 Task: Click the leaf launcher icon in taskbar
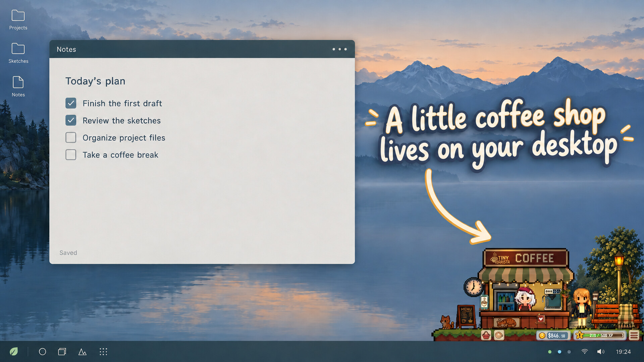point(14,352)
